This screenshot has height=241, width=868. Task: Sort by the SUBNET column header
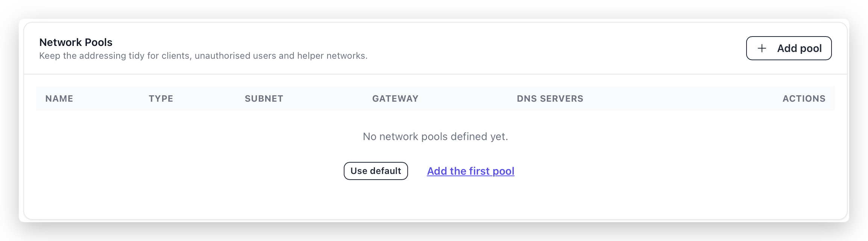tap(264, 99)
